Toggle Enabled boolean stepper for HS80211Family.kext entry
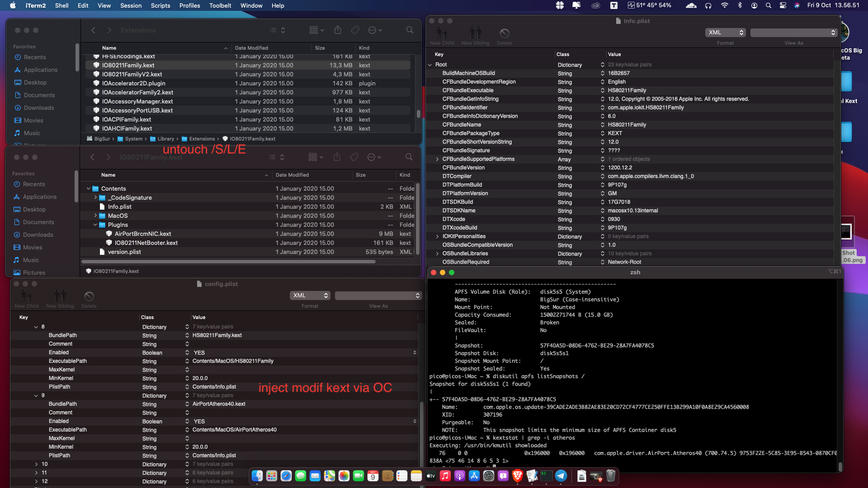The height and width of the screenshot is (488, 868). coord(415,353)
